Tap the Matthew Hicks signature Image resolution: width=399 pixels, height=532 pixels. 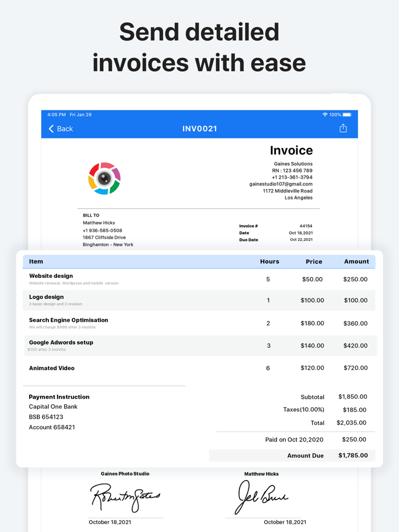(262, 497)
